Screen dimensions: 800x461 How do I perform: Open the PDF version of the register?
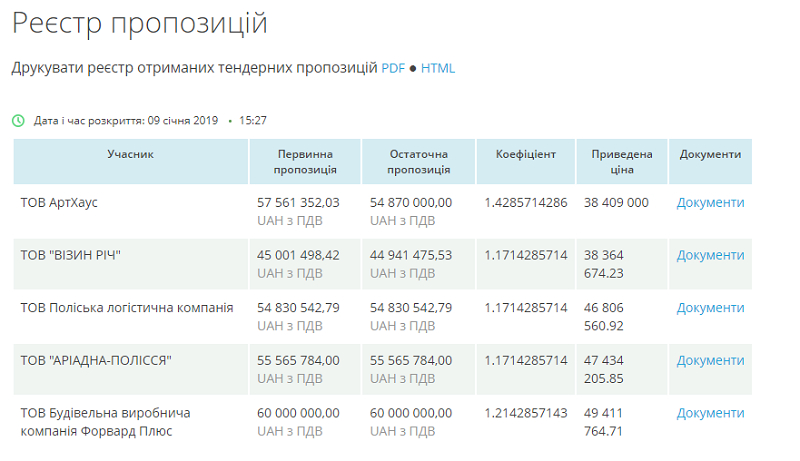coord(393,68)
